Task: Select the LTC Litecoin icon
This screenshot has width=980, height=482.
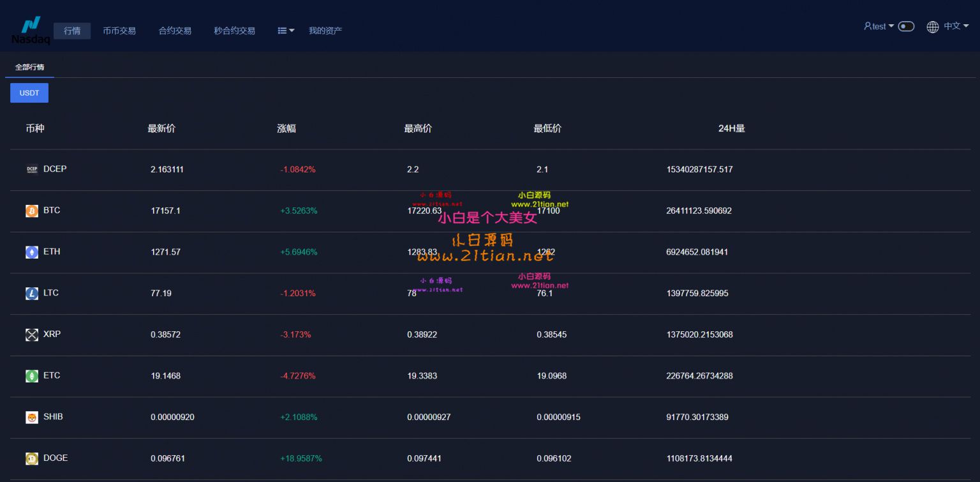Action: point(32,294)
